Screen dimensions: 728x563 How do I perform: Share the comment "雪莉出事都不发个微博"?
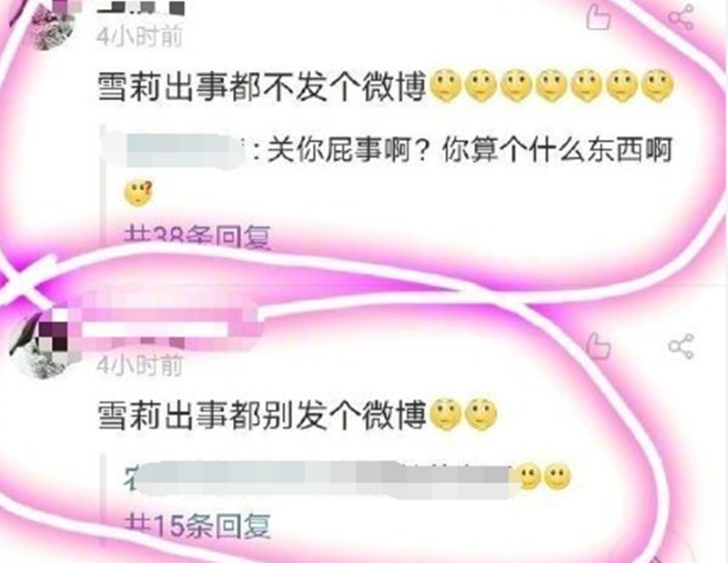(x=681, y=17)
